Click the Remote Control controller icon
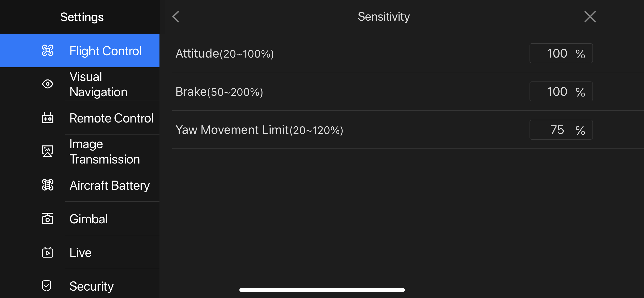The image size is (644, 298). click(48, 118)
